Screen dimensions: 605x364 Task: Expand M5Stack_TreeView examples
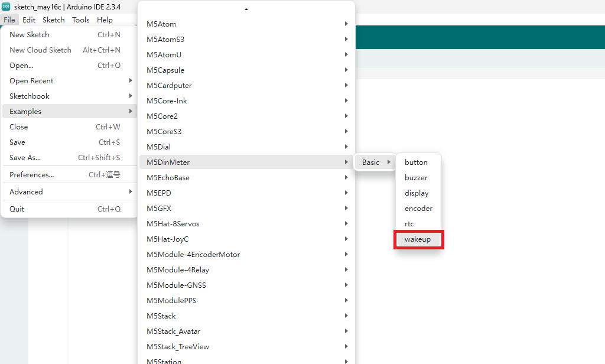(x=246, y=347)
